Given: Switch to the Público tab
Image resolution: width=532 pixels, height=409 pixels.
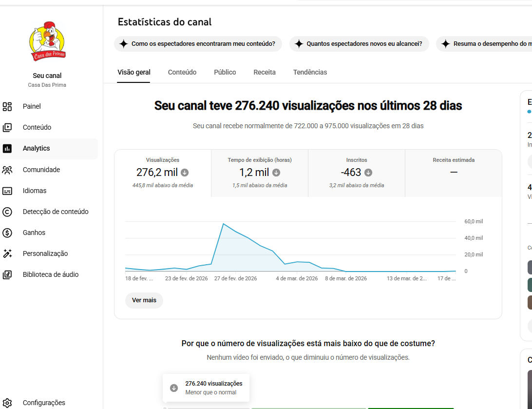Looking at the screenshot, I should coord(225,72).
